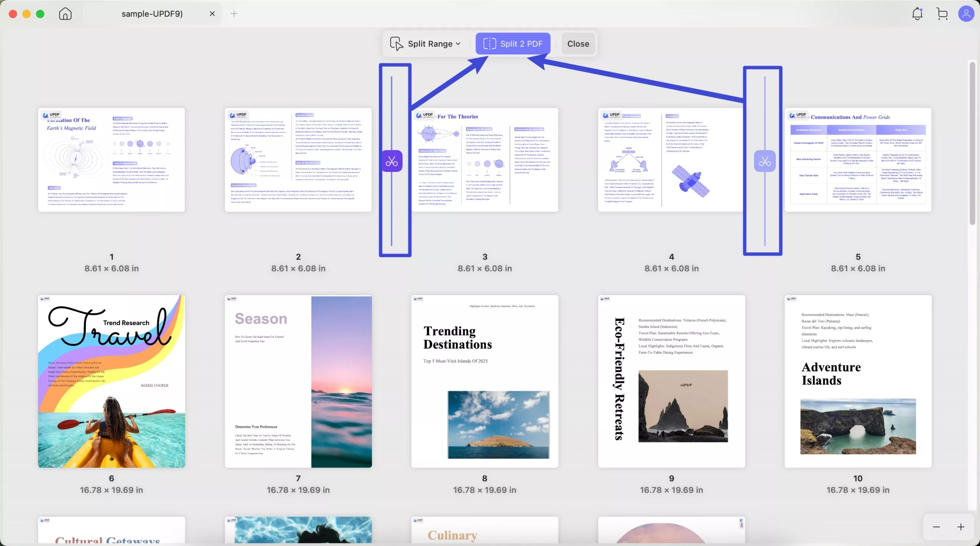
Task: Select page 6 Travel cover thumbnail
Action: click(111, 381)
